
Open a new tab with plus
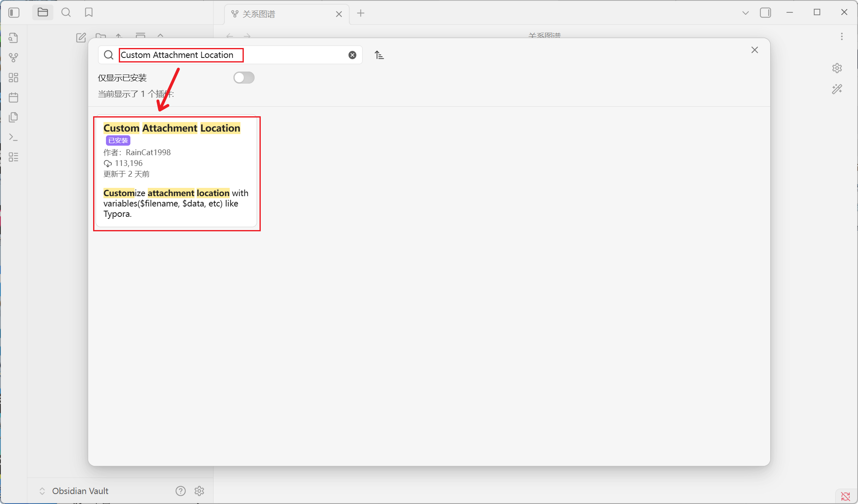(x=361, y=13)
